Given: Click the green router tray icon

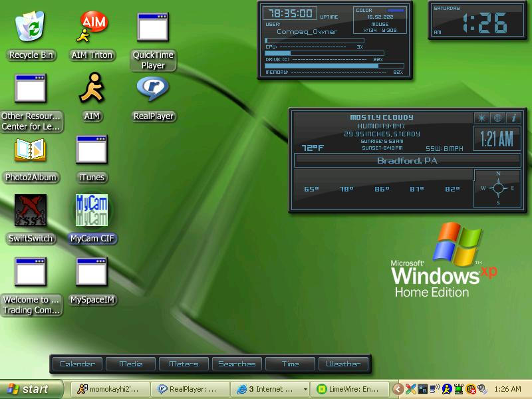Looking at the screenshot, I should coord(459,389).
